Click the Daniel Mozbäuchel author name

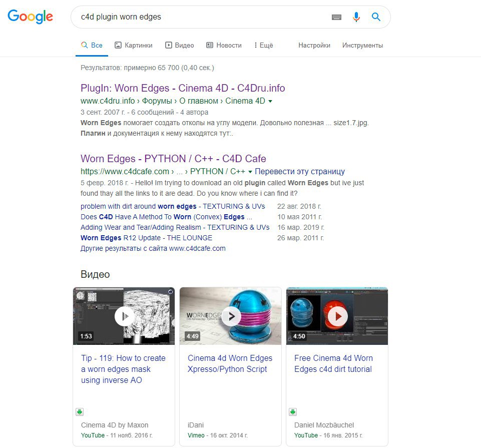[x=324, y=425]
